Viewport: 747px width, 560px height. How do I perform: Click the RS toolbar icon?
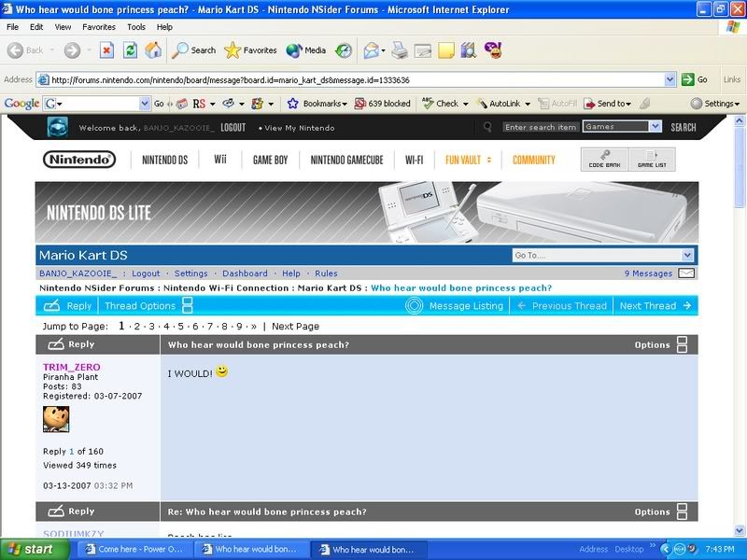[x=199, y=104]
